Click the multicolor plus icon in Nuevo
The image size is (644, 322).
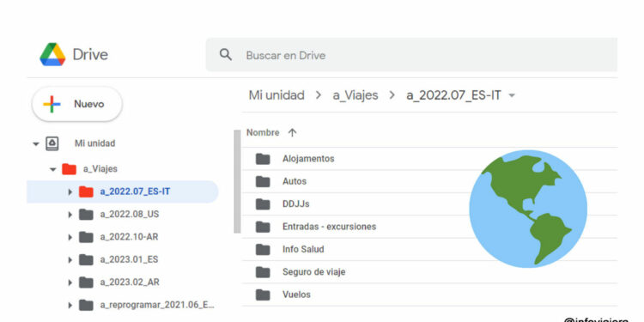click(52, 104)
